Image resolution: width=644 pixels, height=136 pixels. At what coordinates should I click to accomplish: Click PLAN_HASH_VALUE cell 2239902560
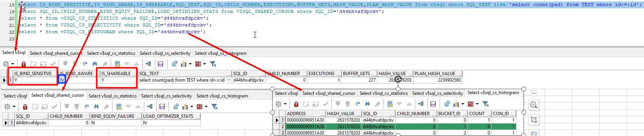[438, 80]
